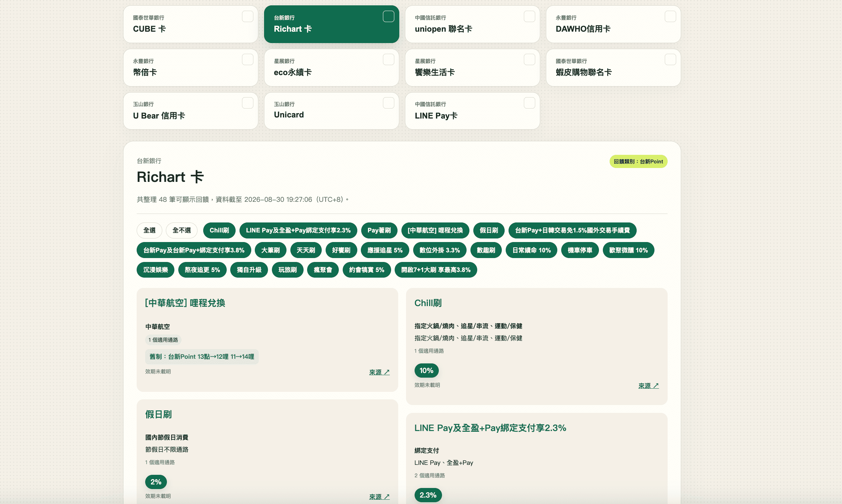The height and width of the screenshot is (504, 842).
Task: Check the uniopen 聯名卡 checkbox
Action: point(530,16)
